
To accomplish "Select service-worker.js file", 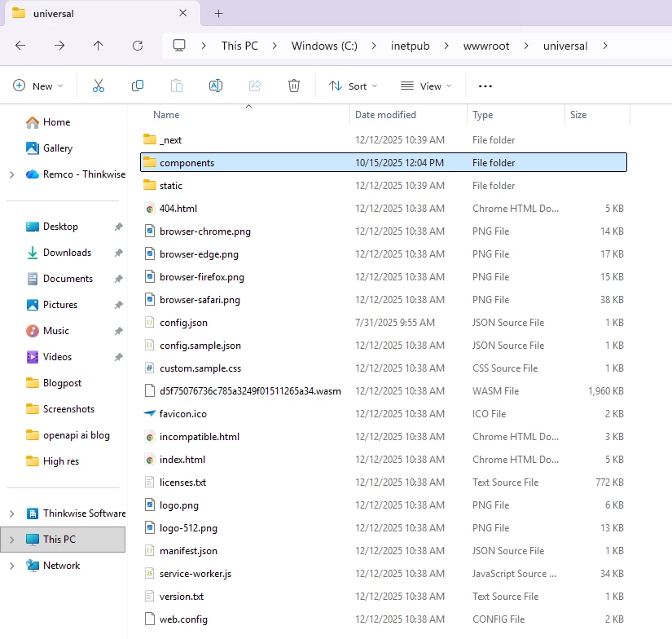I will tap(384, 573).
